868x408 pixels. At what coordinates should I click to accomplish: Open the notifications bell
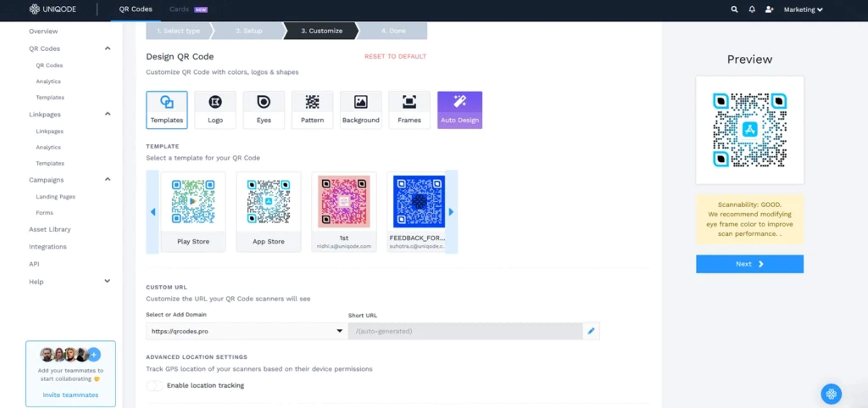click(752, 9)
